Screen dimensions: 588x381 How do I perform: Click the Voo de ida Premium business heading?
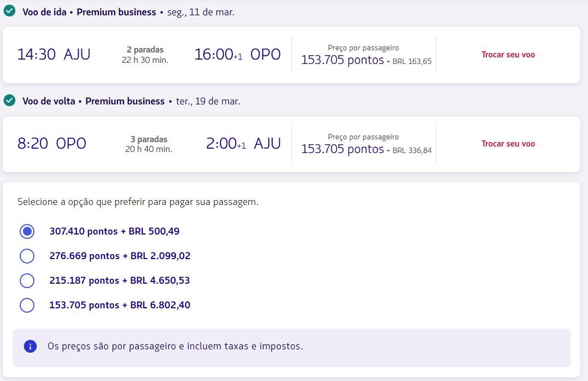point(89,12)
